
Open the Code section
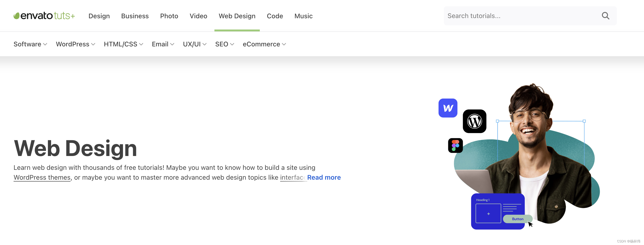(x=275, y=16)
